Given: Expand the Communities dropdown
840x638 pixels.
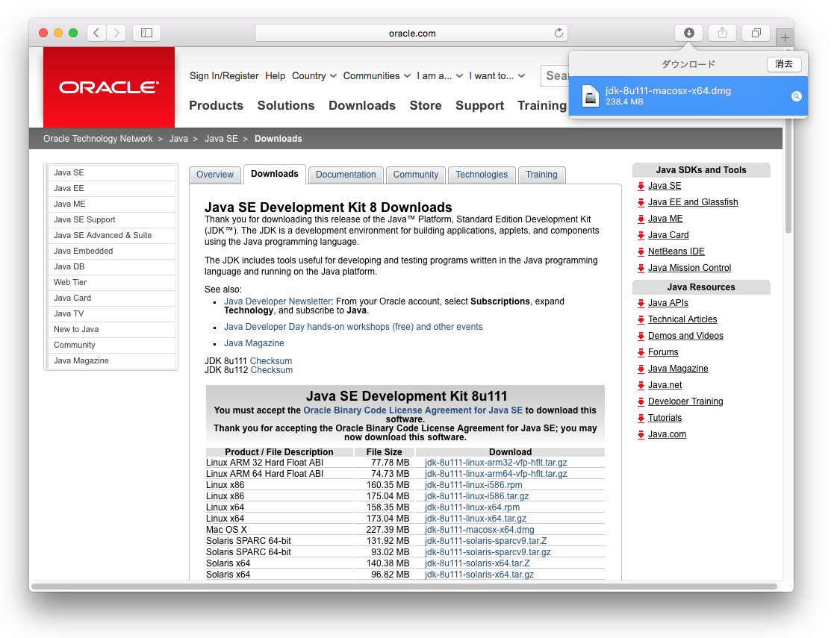Looking at the screenshot, I should [376, 76].
